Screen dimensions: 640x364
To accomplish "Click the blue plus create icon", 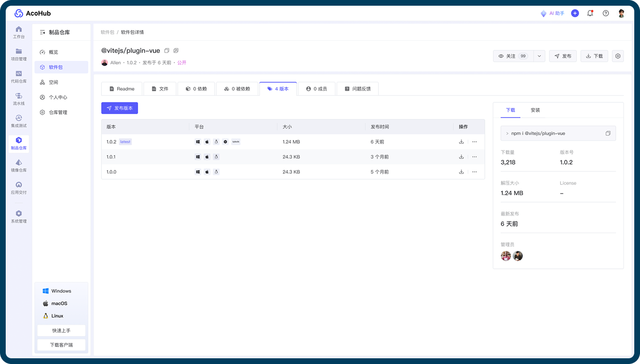I will pos(575,13).
